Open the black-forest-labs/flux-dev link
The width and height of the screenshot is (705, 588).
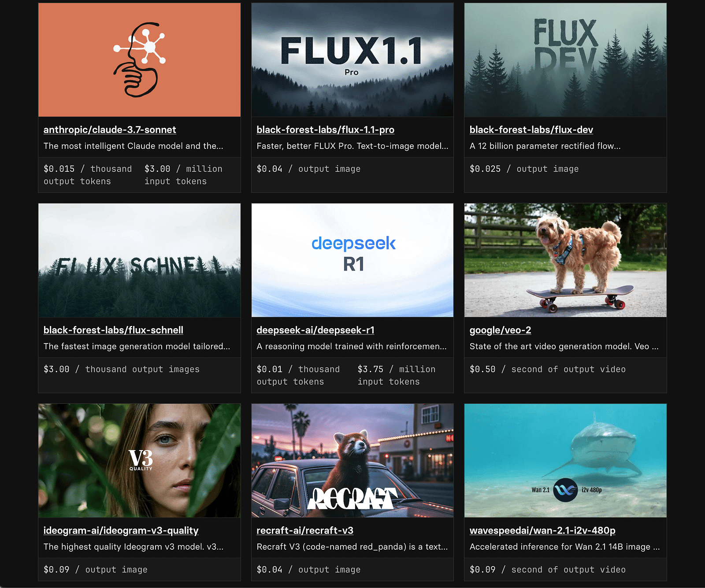pyautogui.click(x=531, y=130)
